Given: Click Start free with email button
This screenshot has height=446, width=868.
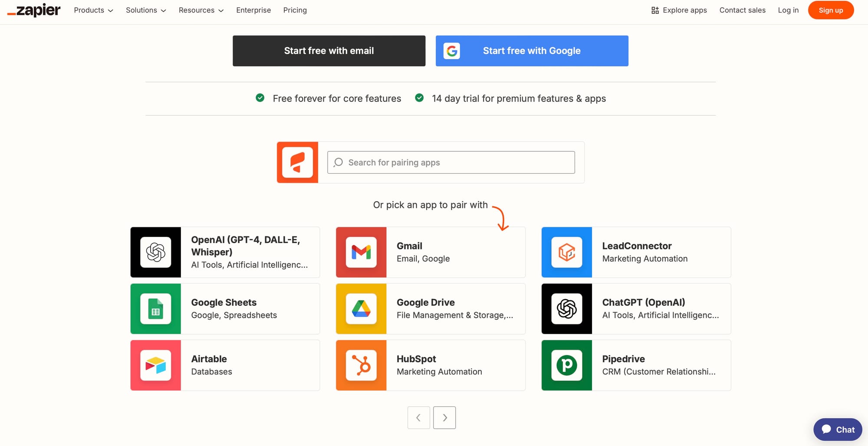Looking at the screenshot, I should tap(329, 51).
